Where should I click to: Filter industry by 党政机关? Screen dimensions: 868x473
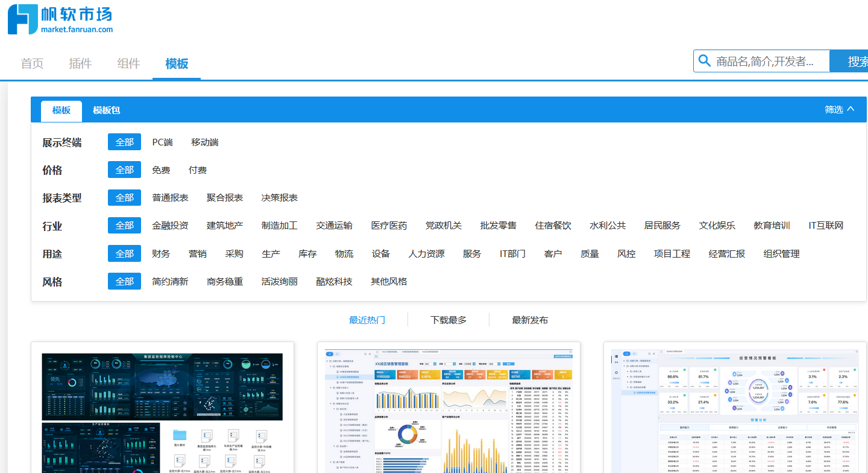444,226
